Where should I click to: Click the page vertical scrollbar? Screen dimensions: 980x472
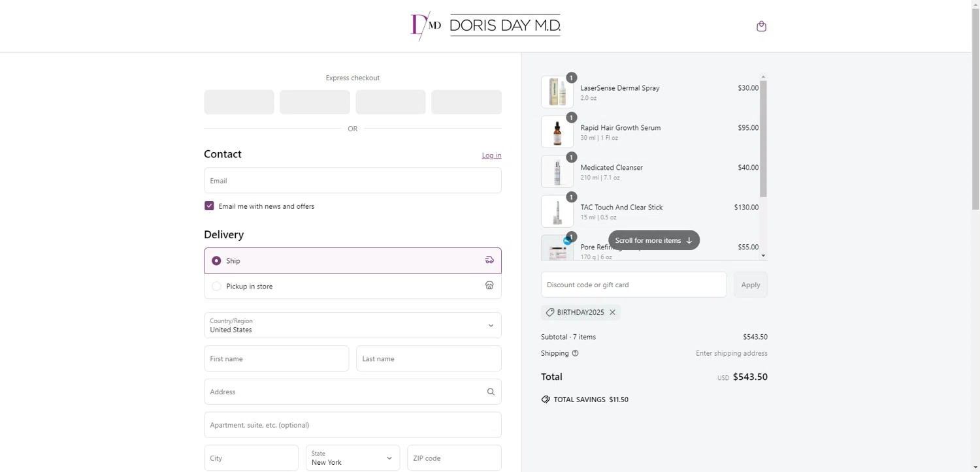pos(975,108)
